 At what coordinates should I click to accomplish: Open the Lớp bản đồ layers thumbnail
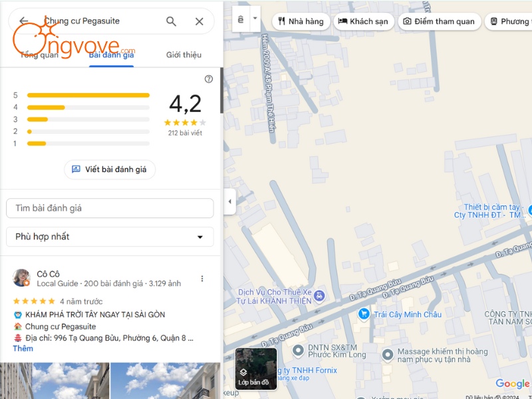[x=256, y=369]
